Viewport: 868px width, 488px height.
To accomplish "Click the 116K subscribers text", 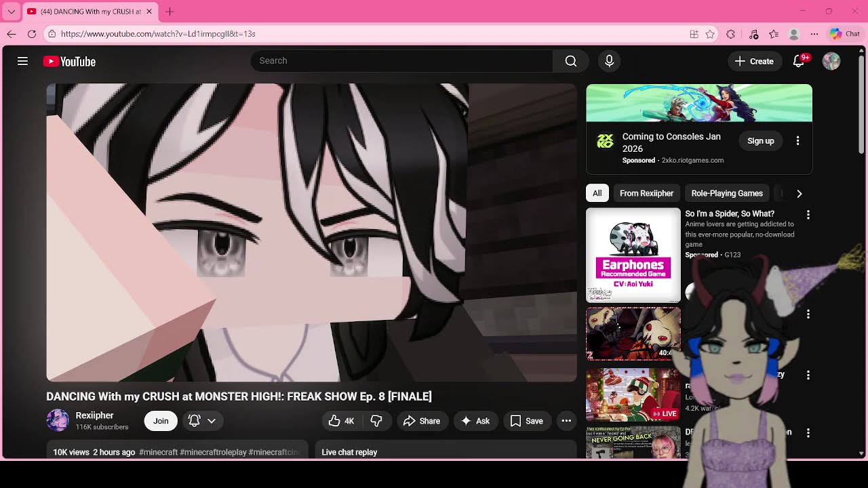I will (x=102, y=427).
